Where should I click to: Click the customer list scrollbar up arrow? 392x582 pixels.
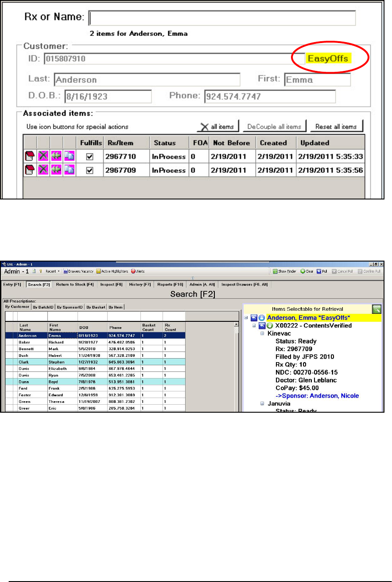click(x=236, y=324)
